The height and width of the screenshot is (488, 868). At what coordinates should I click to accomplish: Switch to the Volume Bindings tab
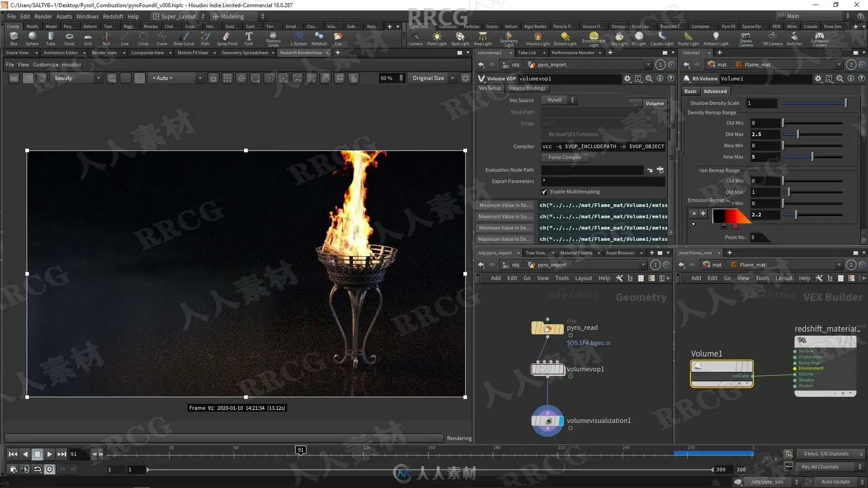click(526, 89)
